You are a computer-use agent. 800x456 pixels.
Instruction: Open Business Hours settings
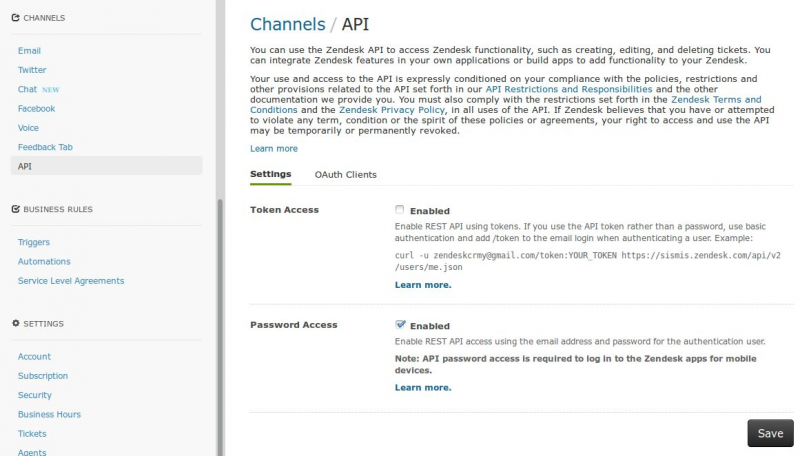[49, 414]
